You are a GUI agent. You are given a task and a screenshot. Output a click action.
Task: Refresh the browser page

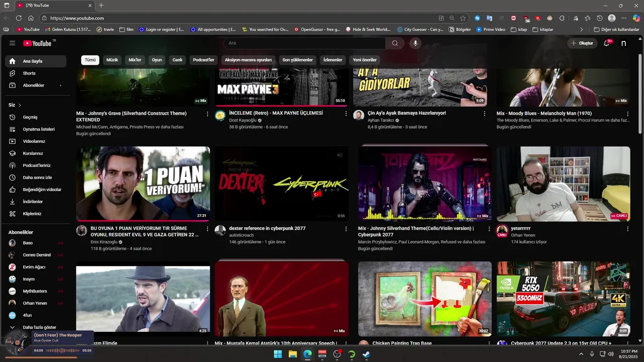19,18
